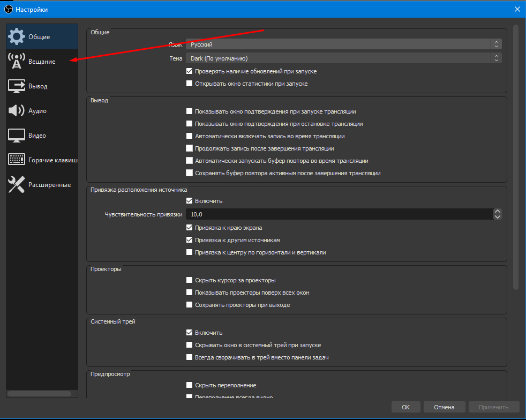This screenshot has height=420, width=526.
Task: Click the OBS logo in title bar
Action: click(x=7, y=9)
